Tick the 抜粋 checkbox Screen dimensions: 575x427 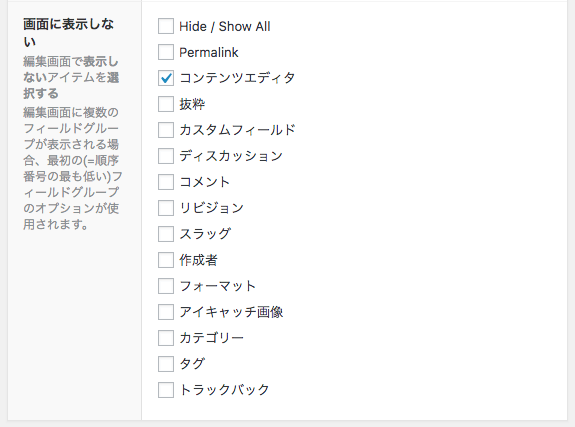coord(166,104)
